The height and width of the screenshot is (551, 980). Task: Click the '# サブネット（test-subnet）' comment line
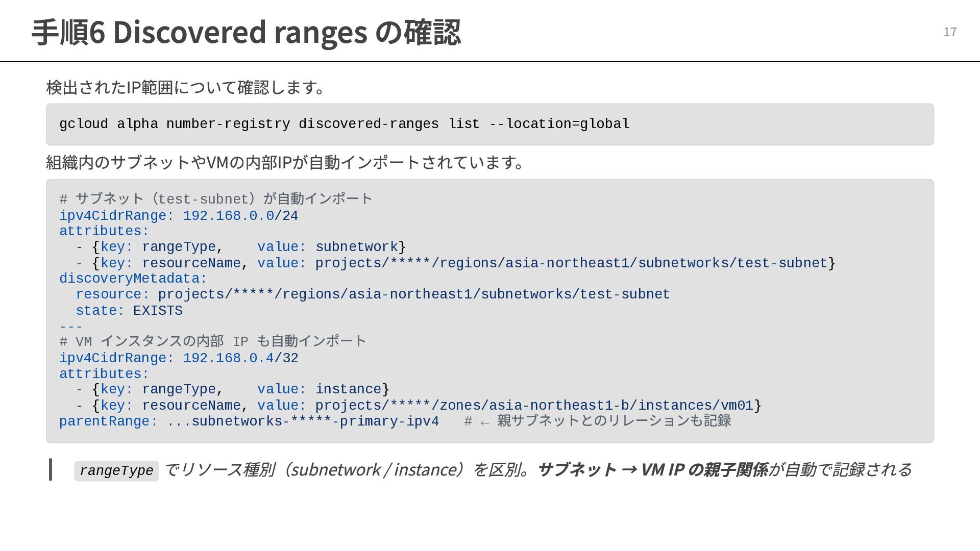pyautogui.click(x=216, y=199)
